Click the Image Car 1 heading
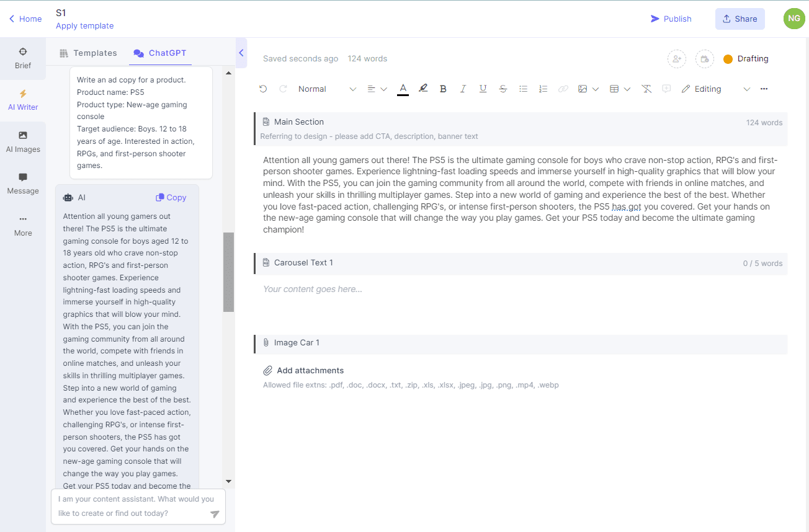Screen dimensions: 809x532 (297, 342)
